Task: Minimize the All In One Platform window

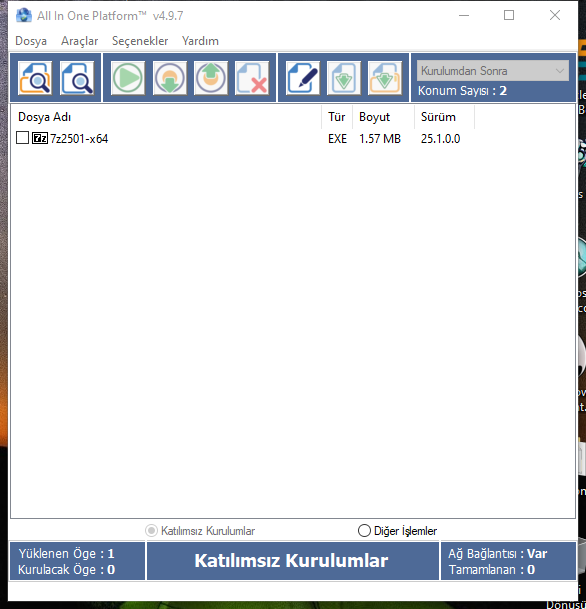Action: click(x=464, y=16)
